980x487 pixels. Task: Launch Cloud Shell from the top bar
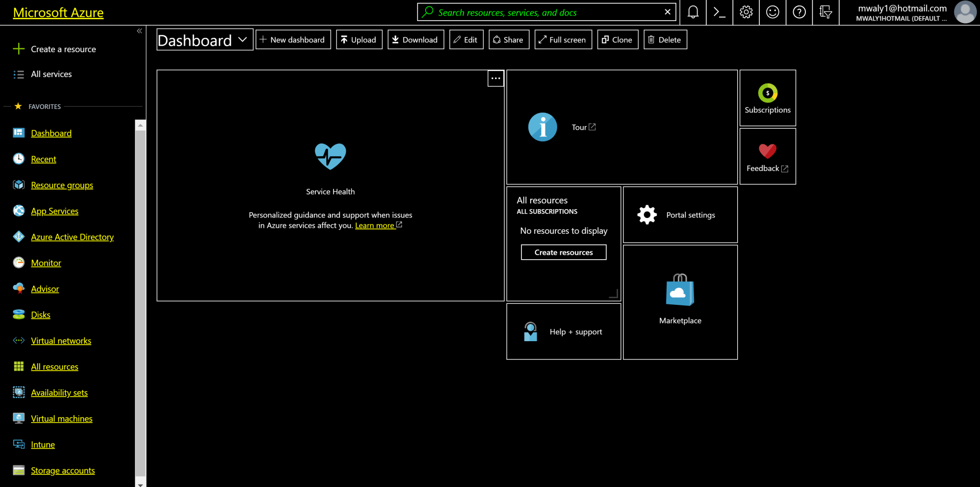[719, 12]
